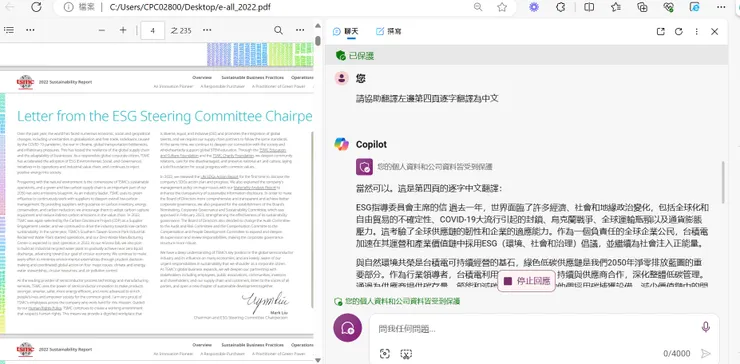This screenshot has width=740, height=364.
Task: Click the PDF viewer vertical scrollbar thumb
Action: pyautogui.click(x=318, y=41)
